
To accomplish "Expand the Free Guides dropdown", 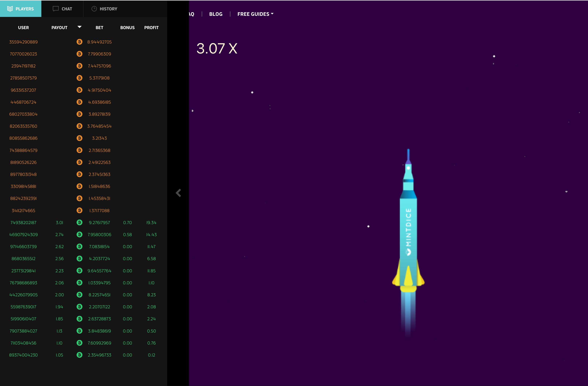I will [255, 14].
